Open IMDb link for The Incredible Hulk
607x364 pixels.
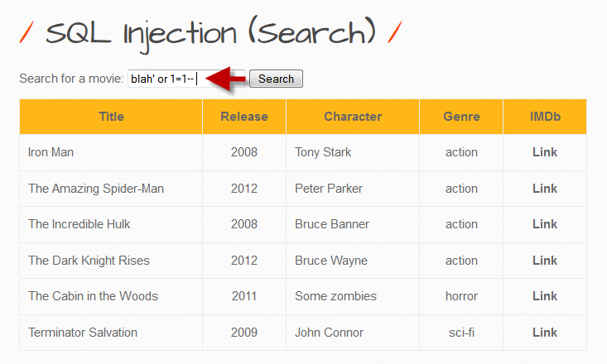pos(545,224)
